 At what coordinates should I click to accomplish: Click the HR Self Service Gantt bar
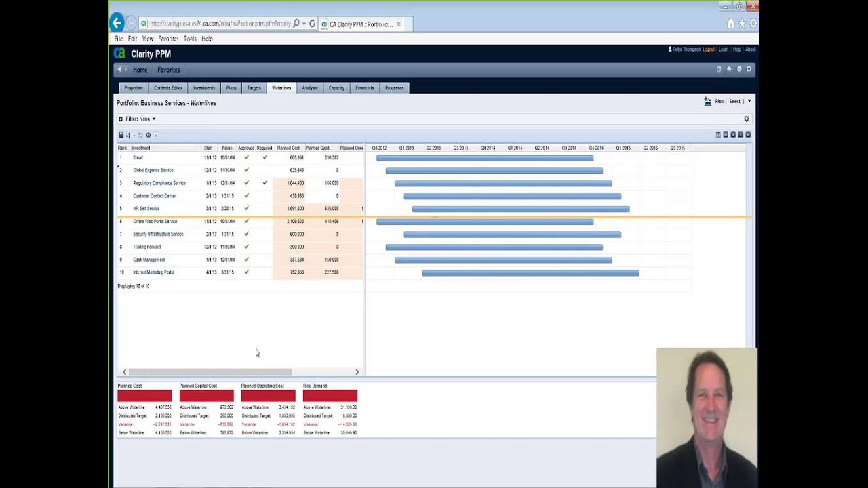[521, 209]
